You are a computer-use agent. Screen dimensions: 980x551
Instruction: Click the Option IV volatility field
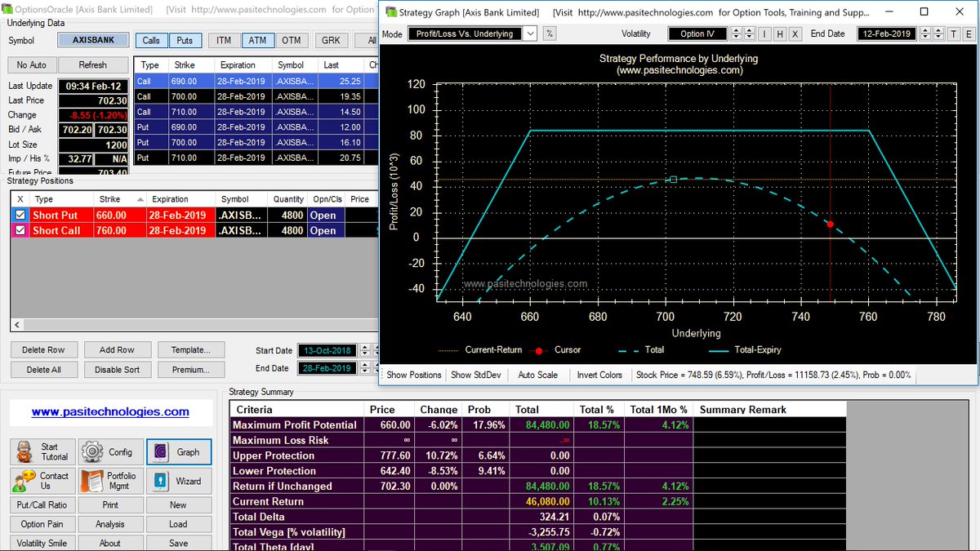(x=697, y=33)
